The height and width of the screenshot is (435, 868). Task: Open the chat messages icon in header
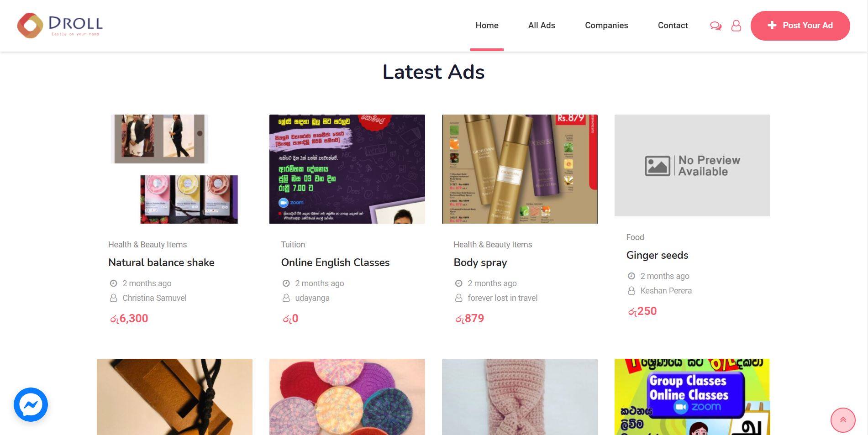click(715, 26)
